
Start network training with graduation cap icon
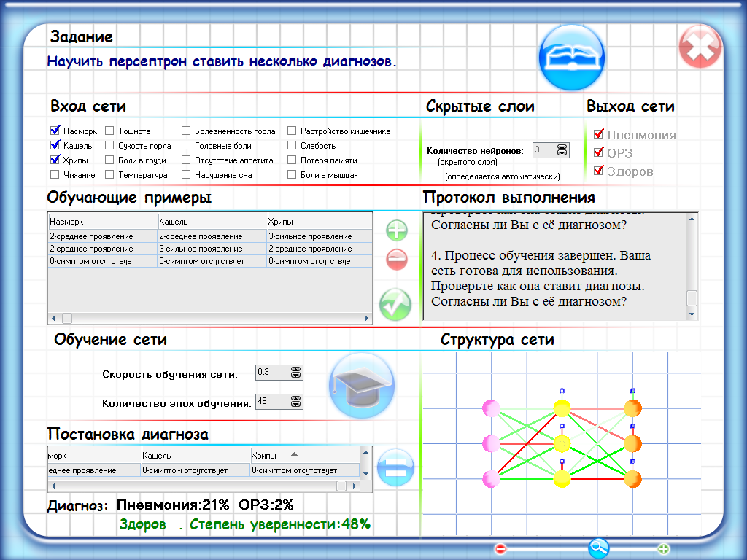pos(362,386)
